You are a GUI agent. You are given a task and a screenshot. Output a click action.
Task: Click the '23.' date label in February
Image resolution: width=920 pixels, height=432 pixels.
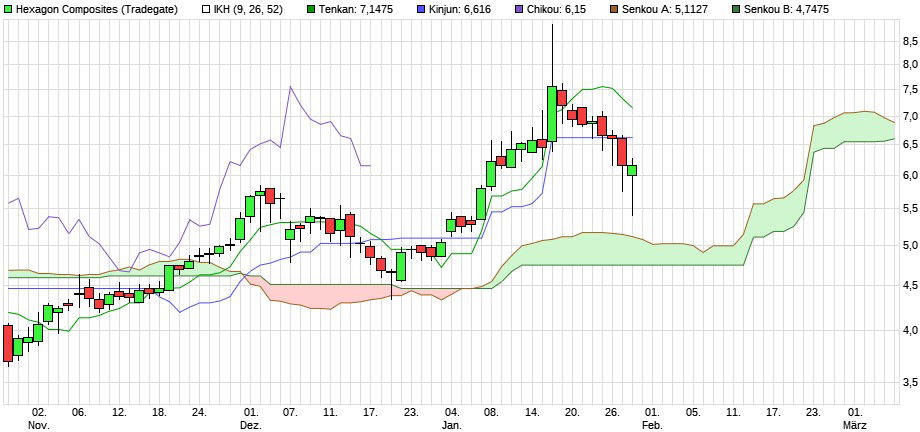814,412
